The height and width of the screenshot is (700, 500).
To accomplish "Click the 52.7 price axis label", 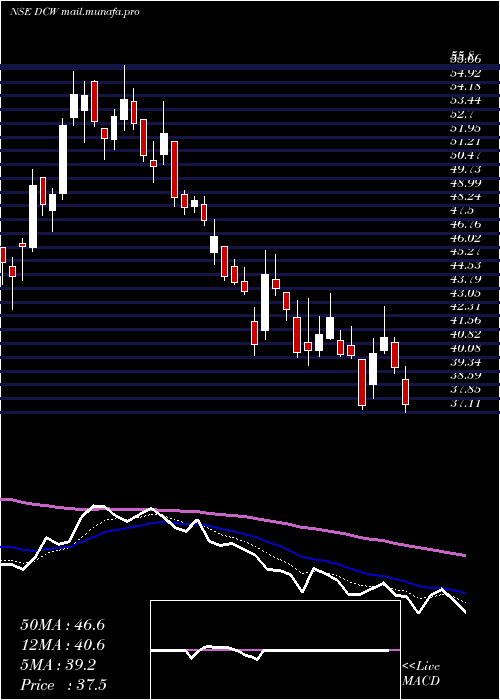I will [x=462, y=114].
